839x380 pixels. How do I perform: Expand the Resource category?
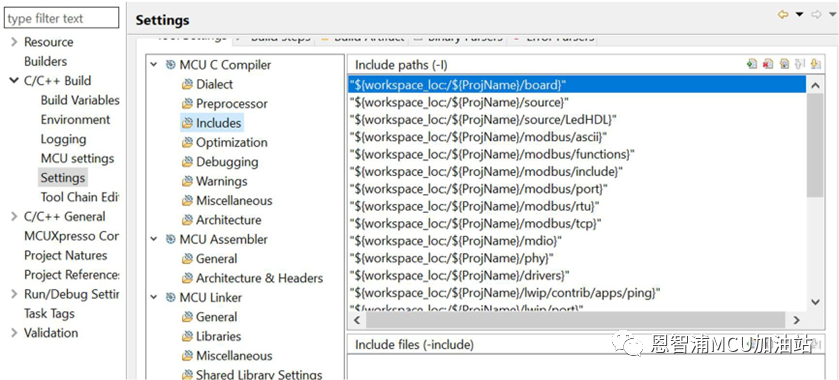pyautogui.click(x=14, y=42)
